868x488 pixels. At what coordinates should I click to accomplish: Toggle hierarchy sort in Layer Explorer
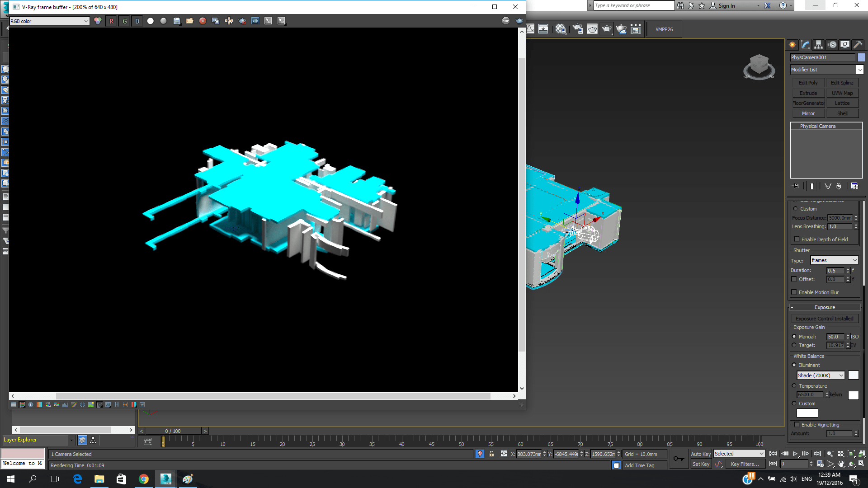tap(93, 440)
